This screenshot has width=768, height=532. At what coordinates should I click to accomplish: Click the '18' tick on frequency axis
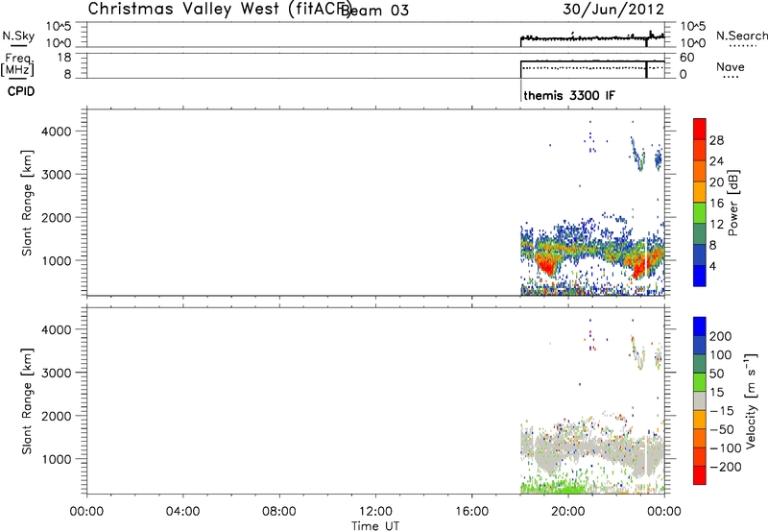tap(64, 58)
